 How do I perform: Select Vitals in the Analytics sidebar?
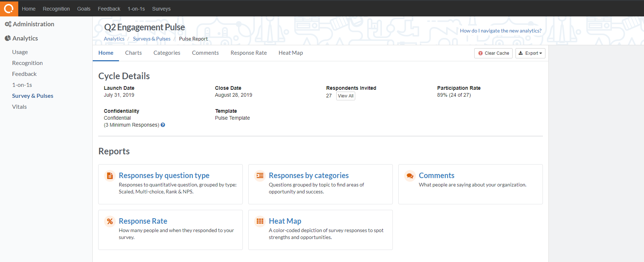tap(19, 107)
